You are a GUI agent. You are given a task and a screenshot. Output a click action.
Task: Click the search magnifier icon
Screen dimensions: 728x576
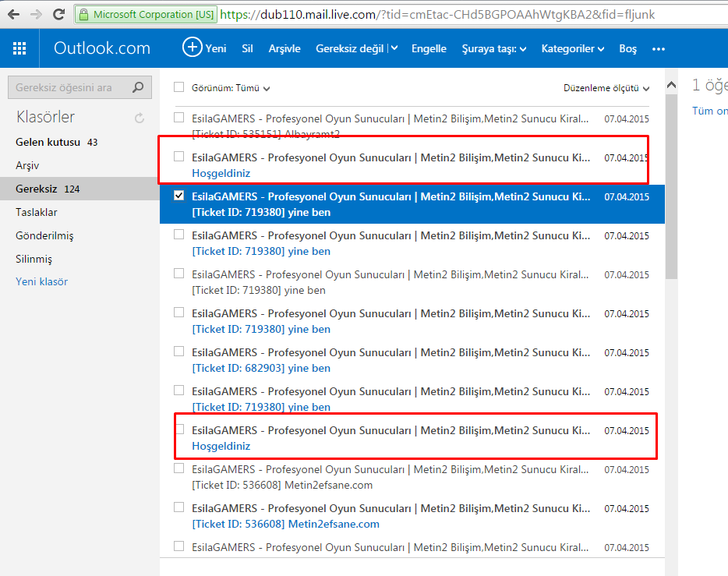point(138,87)
